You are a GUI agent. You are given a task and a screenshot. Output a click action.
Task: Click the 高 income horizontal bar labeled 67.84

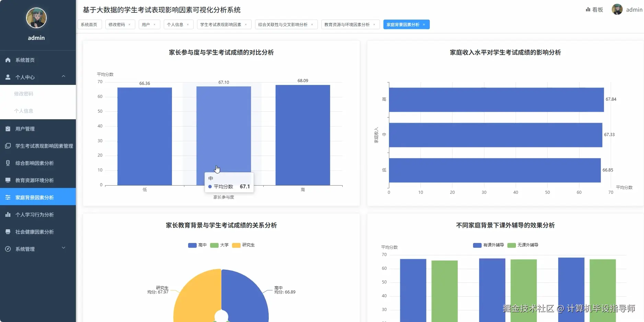point(496,100)
